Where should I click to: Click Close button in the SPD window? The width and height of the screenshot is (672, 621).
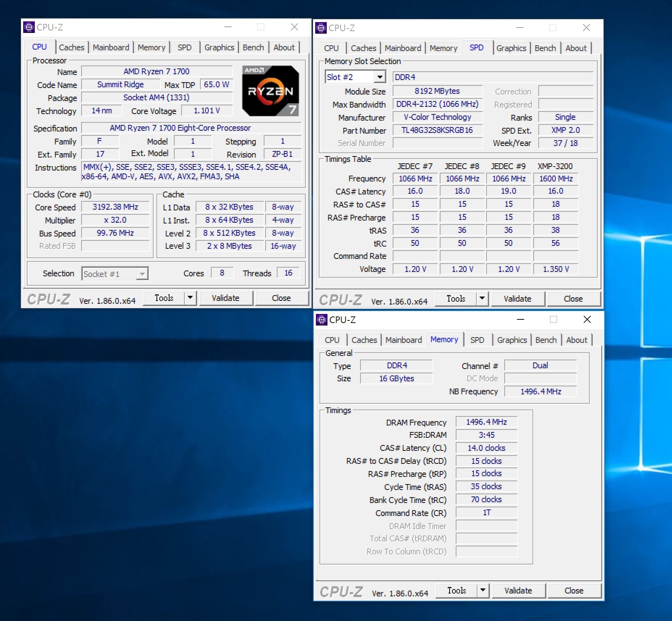pyautogui.click(x=573, y=299)
